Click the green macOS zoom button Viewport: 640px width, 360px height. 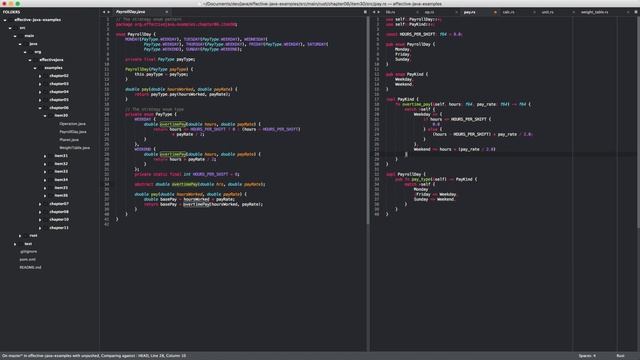coord(18,3)
